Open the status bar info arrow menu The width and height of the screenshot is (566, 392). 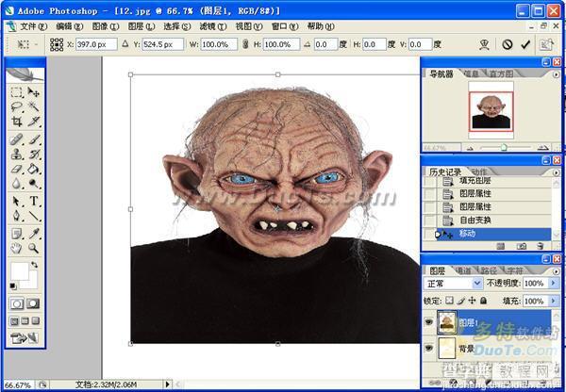167,384
